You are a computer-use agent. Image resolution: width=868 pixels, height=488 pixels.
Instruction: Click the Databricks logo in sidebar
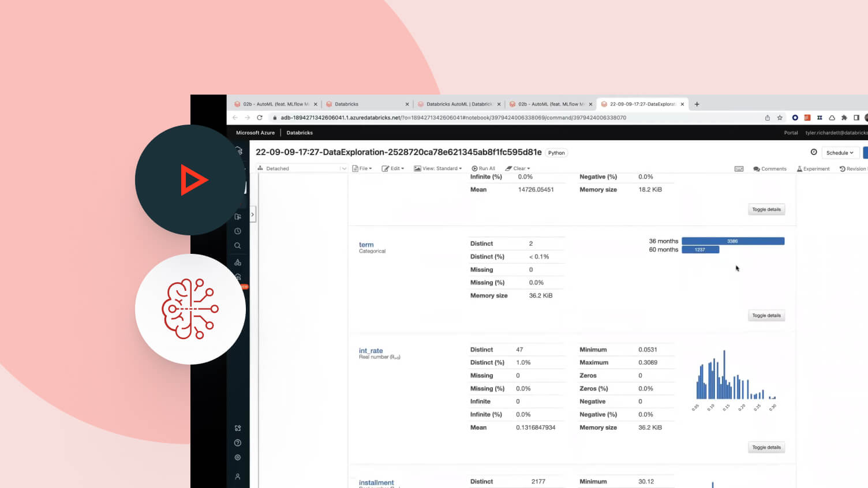[x=239, y=151]
